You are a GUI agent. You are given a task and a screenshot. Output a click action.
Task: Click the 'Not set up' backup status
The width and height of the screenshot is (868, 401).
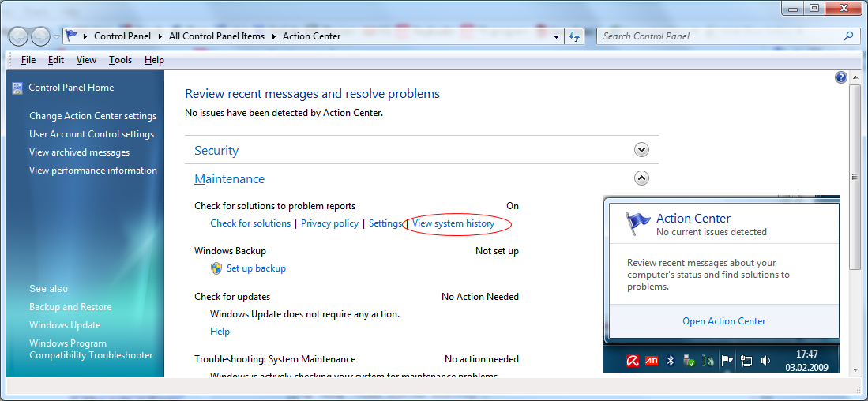coord(497,251)
